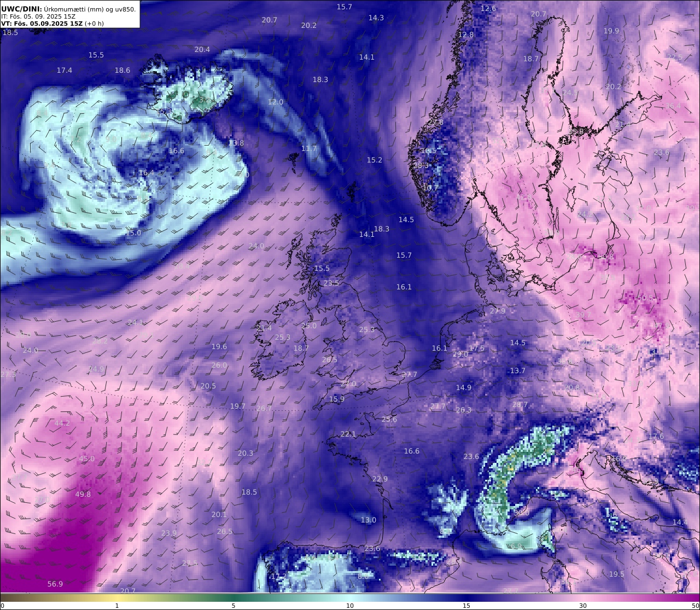The height and width of the screenshot is (610, 700).
Task: Click the 27.7 value near the Thames estuary
Action: pos(410,374)
